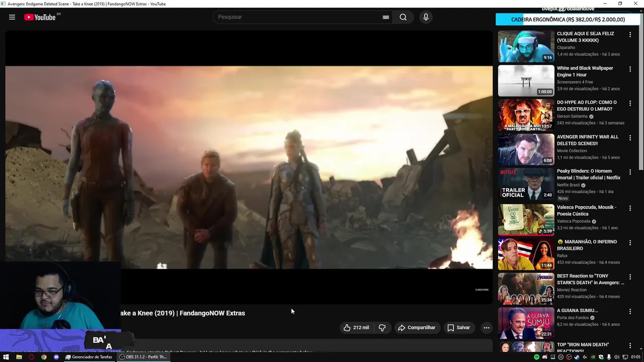Play A GUIANA SUMIU thumbnail

[526, 323]
